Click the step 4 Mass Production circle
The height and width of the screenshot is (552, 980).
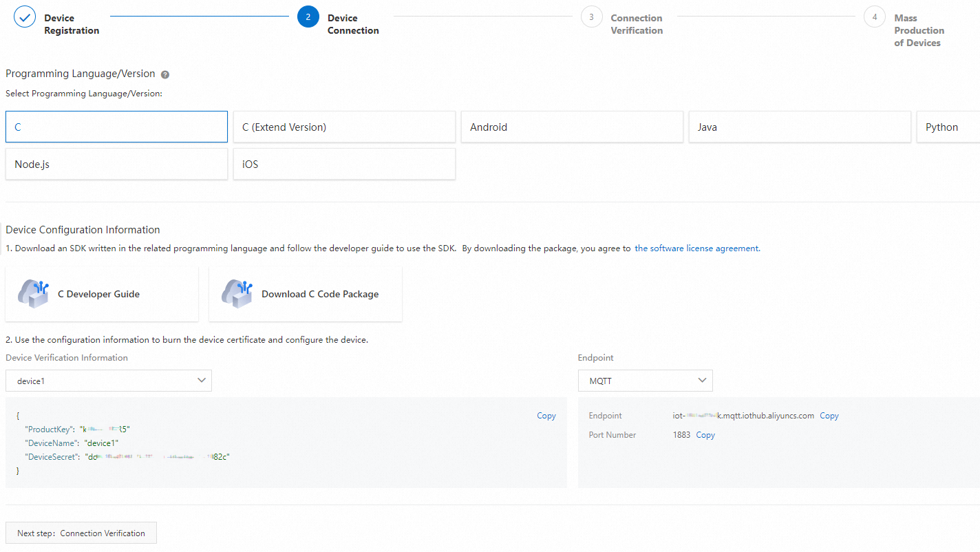tap(875, 17)
